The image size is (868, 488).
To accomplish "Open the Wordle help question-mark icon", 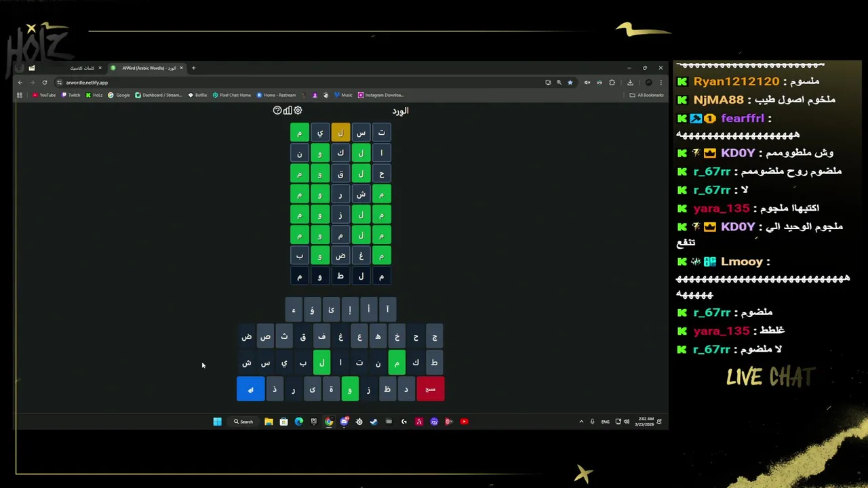I will (x=277, y=110).
